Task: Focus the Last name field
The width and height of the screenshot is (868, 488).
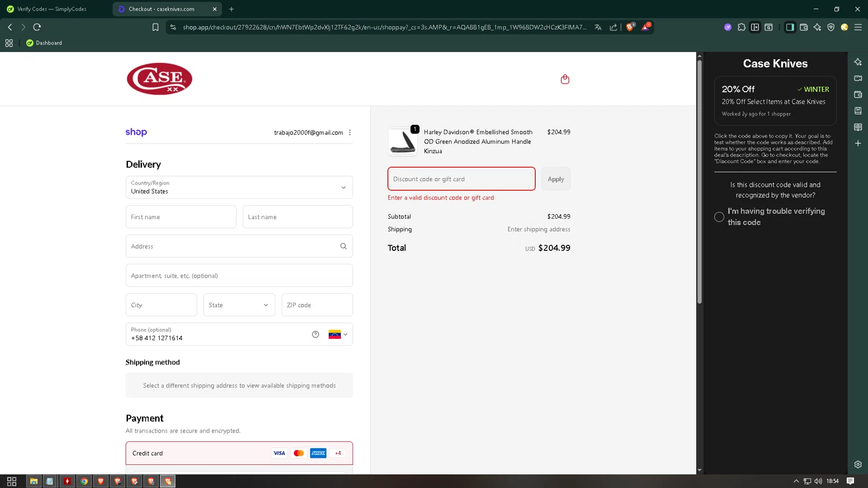Action: pyautogui.click(x=297, y=217)
